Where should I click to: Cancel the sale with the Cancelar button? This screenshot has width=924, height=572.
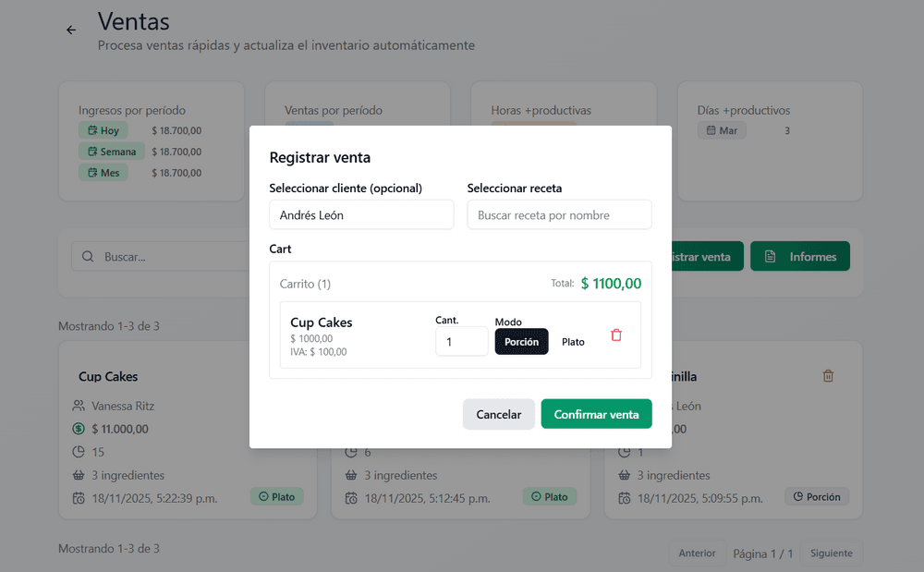498,415
